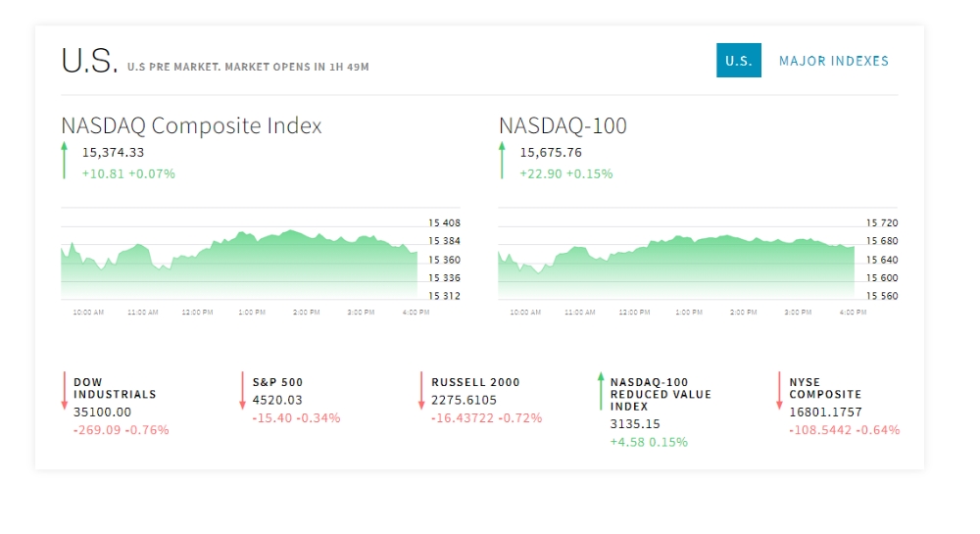Click the 15 560 axis label

coord(882,296)
